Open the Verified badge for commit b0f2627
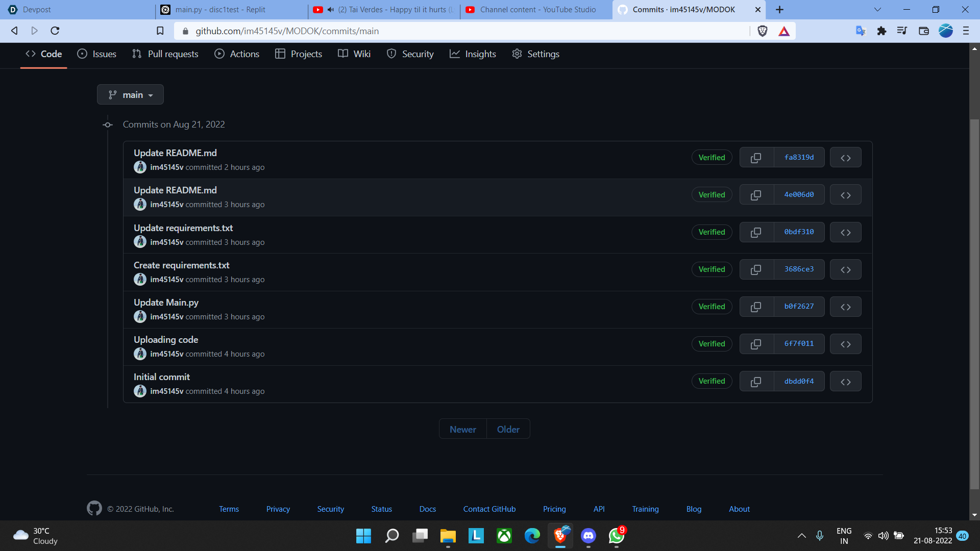 [x=712, y=307]
